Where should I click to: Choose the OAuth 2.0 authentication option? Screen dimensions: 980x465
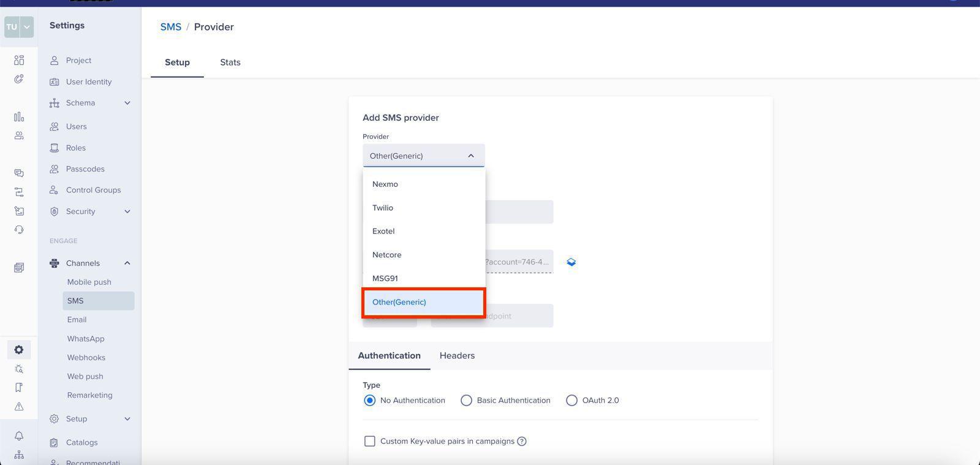click(571, 401)
